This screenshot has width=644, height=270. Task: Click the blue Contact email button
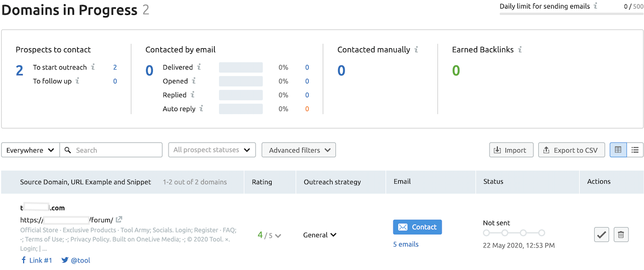(417, 227)
